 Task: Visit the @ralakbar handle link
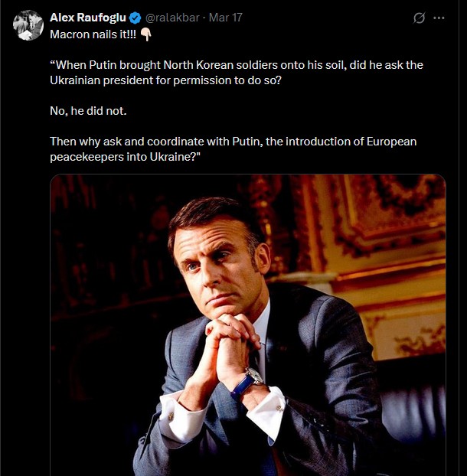coord(172,18)
